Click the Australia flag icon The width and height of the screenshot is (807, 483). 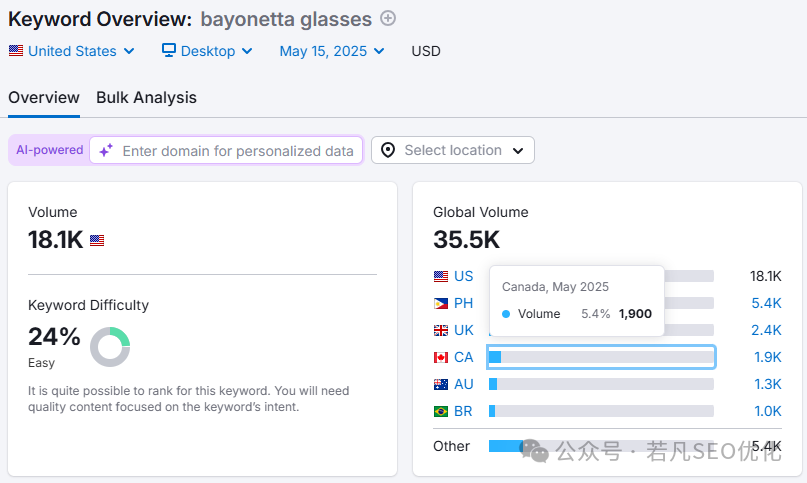point(441,384)
